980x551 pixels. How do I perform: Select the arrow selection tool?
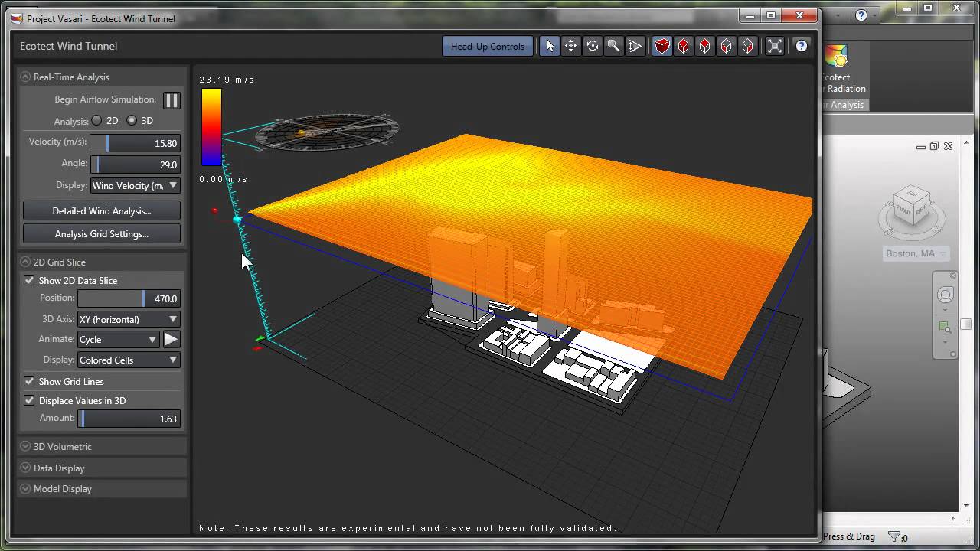coord(550,45)
